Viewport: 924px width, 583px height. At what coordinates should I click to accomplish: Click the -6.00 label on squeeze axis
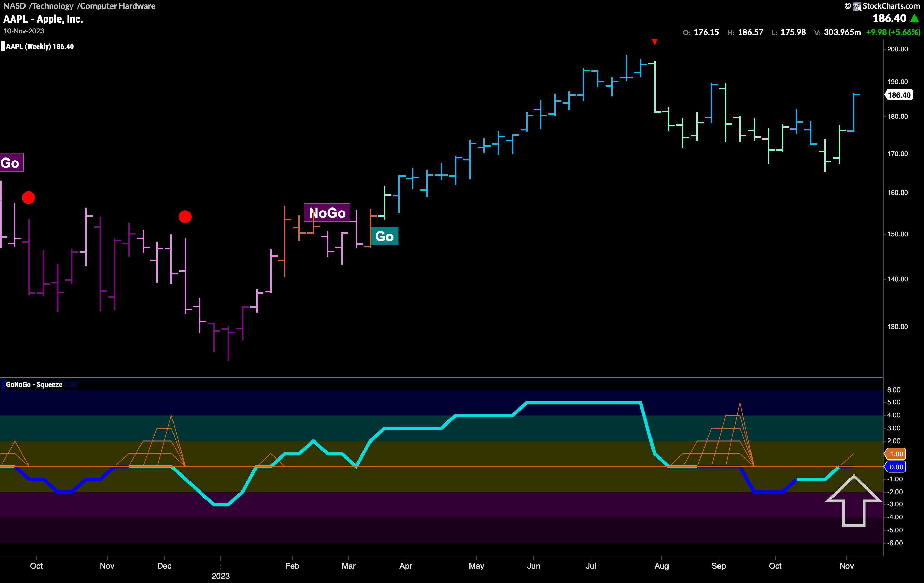894,543
